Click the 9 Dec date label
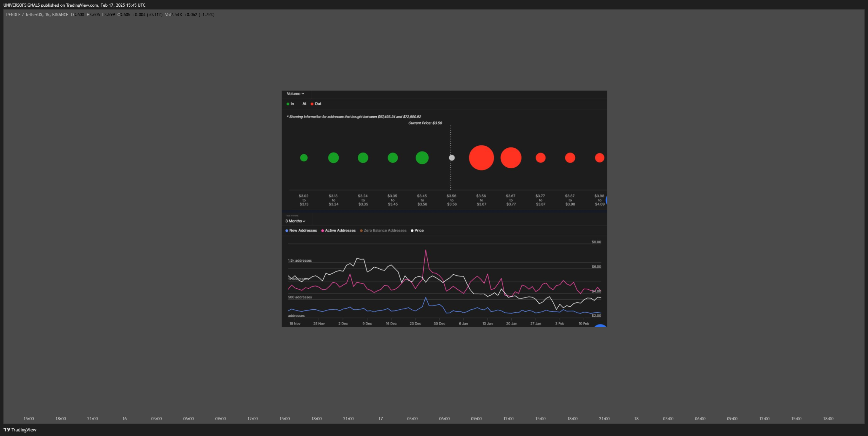 coord(367,324)
